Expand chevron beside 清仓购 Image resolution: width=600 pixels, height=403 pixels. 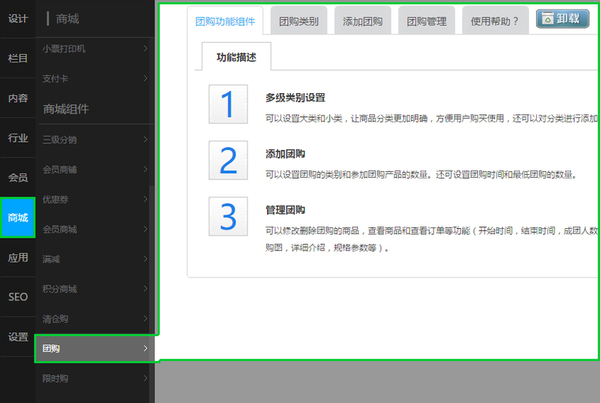[x=145, y=319]
